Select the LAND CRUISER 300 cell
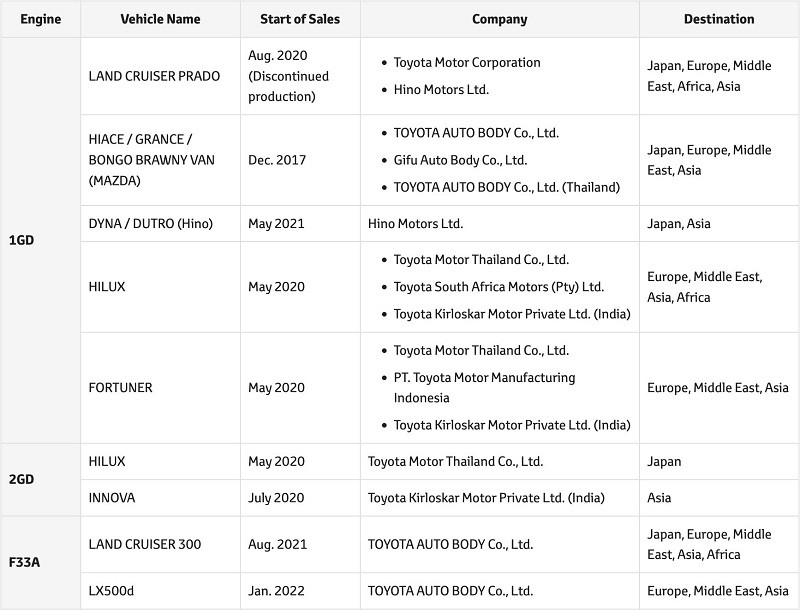 (145, 545)
